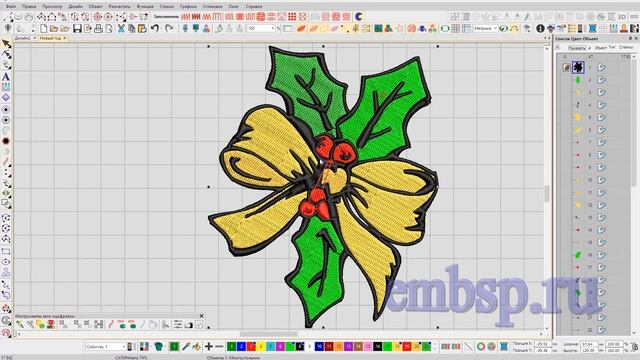Open the Объект menu

pyautogui.click(x=96, y=7)
